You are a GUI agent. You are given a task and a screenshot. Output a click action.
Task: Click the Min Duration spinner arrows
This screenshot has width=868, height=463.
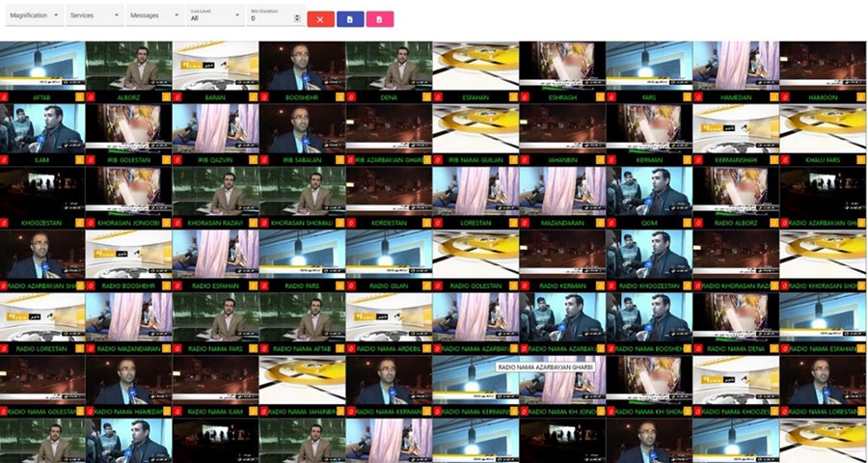pyautogui.click(x=297, y=18)
